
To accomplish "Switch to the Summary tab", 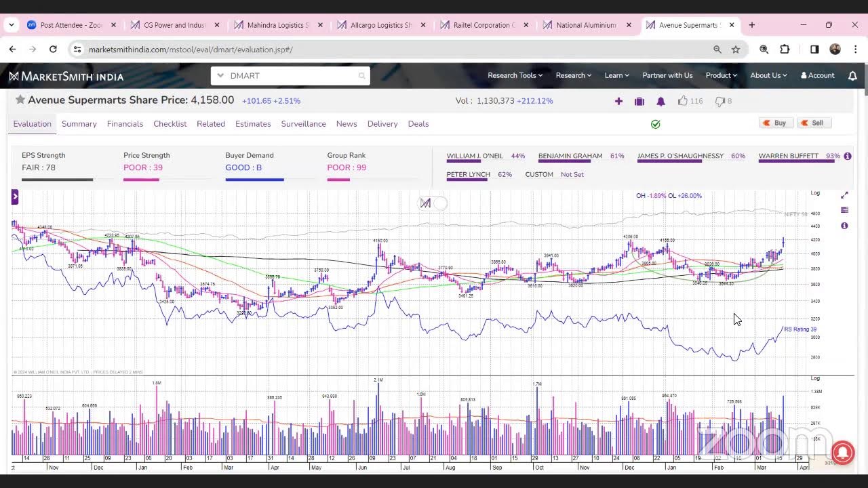I will coord(79,124).
